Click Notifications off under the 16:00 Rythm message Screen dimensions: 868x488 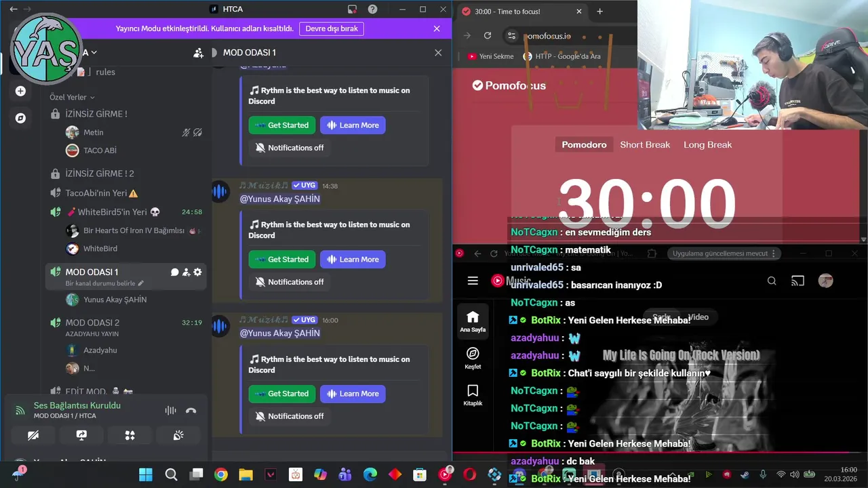tap(290, 416)
